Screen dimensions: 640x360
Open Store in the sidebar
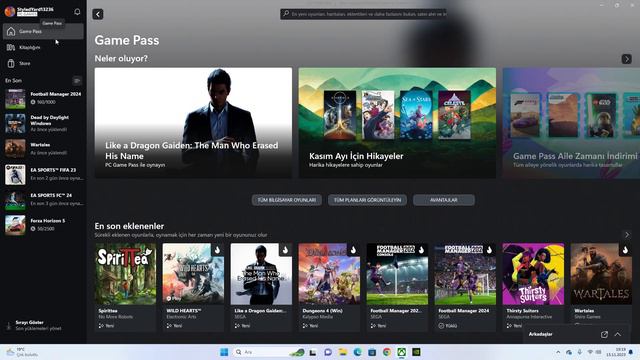(x=43, y=63)
